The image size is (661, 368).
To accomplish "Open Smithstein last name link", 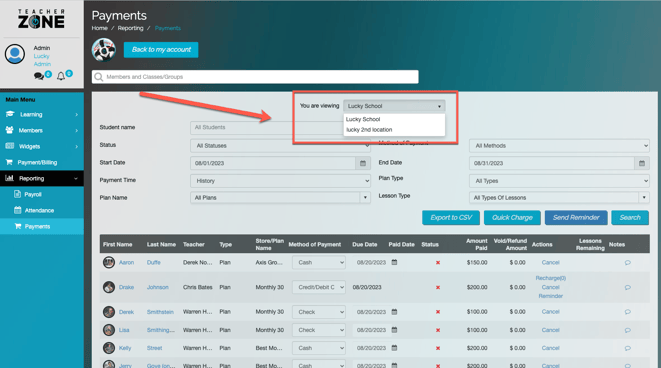I will coord(160,312).
